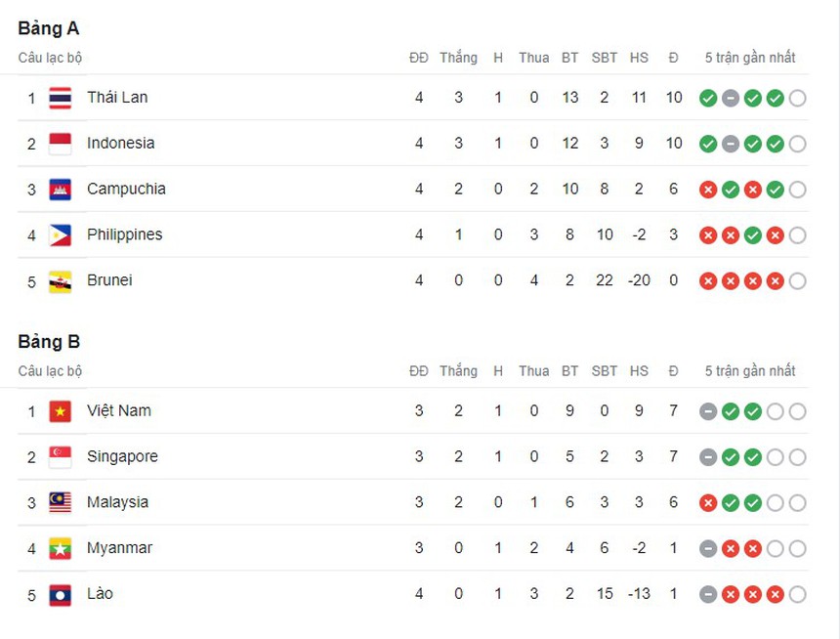Image resolution: width=840 pixels, height=639 pixels.
Task: Click Indonesia's gray draw indicator
Action: click(x=730, y=143)
